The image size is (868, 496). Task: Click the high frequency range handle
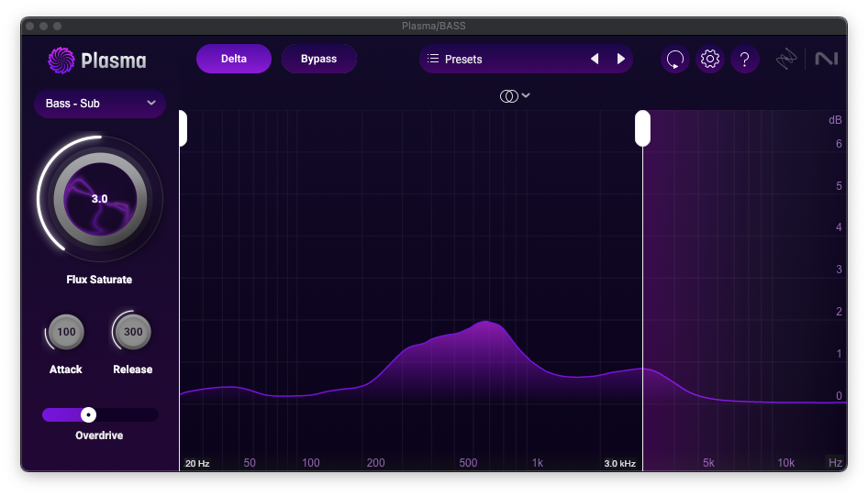(642, 128)
